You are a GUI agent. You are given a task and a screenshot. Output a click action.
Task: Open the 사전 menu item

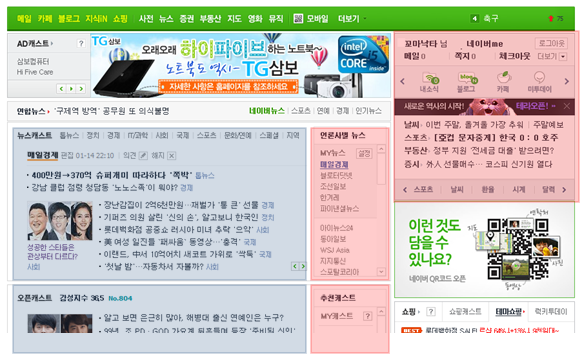(146, 19)
